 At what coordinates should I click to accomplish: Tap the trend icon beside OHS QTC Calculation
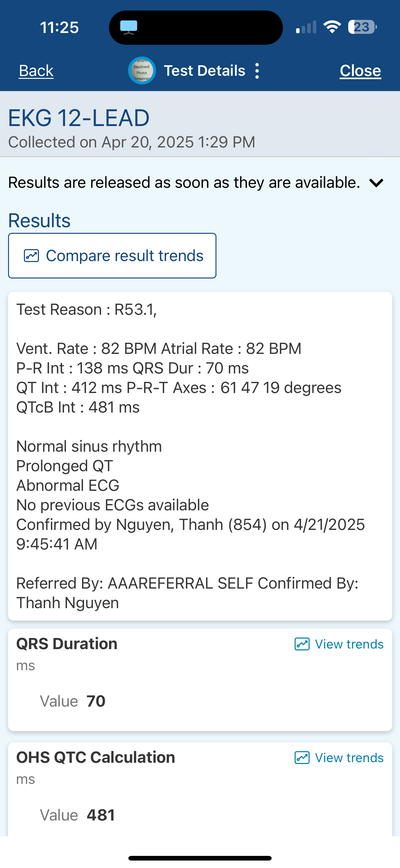point(302,758)
